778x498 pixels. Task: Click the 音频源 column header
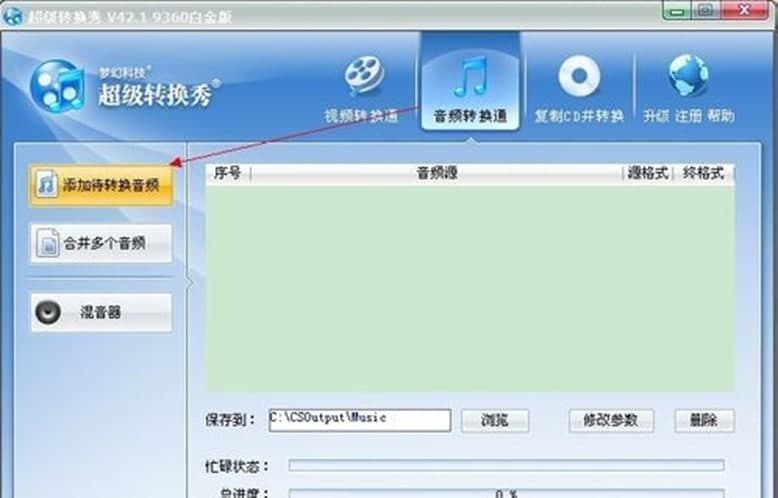pos(437,173)
